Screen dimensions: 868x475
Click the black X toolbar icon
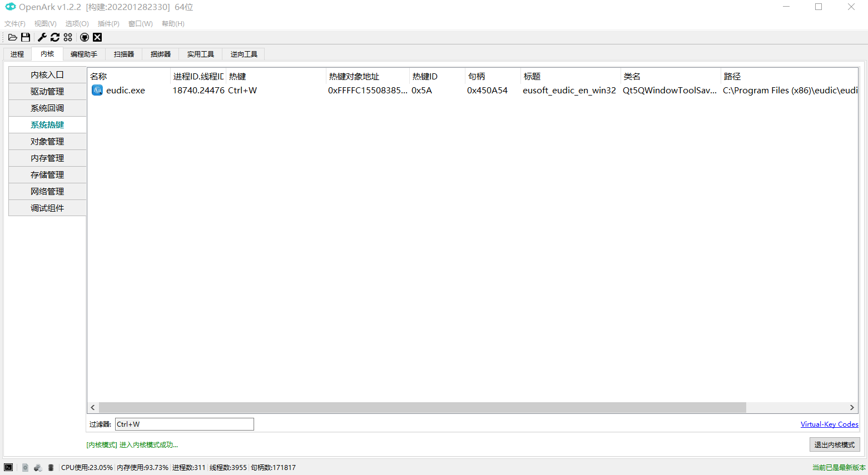[97, 37]
